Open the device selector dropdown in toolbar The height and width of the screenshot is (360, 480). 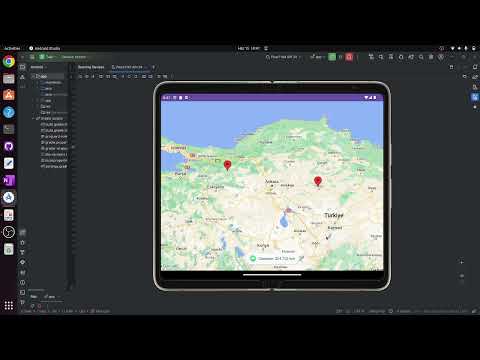click(283, 57)
